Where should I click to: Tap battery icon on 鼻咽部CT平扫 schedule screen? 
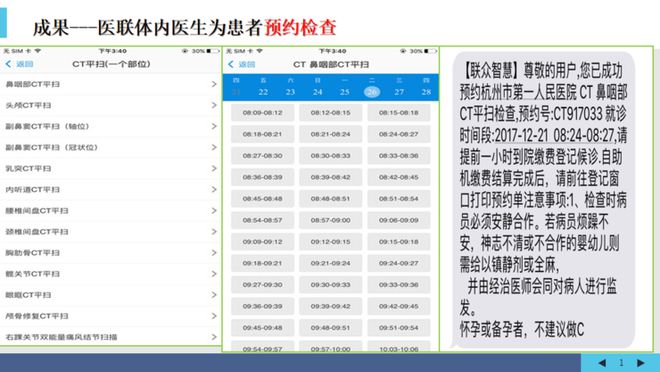point(430,51)
